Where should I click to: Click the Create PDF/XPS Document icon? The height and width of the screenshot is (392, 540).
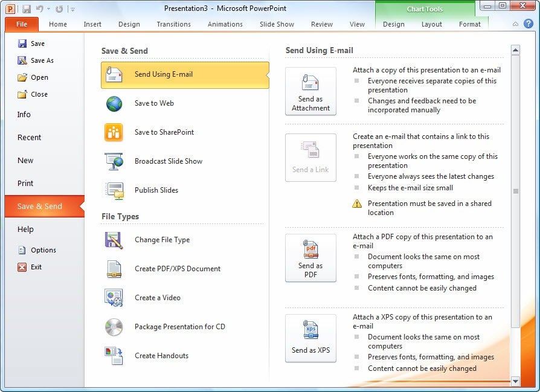114,269
